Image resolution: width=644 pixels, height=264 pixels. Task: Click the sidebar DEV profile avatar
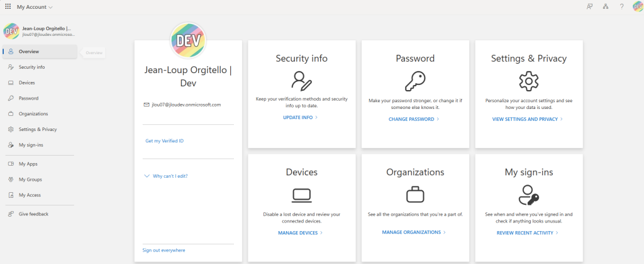pos(11,32)
